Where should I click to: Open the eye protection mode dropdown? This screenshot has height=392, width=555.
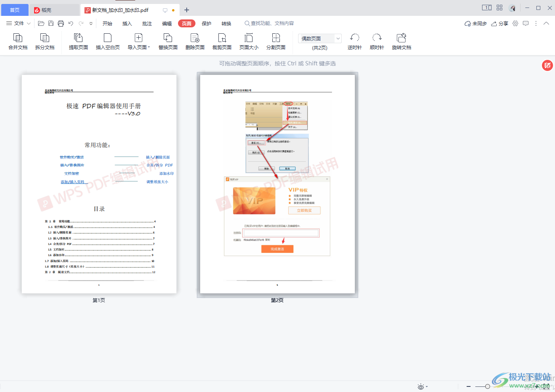423,386
